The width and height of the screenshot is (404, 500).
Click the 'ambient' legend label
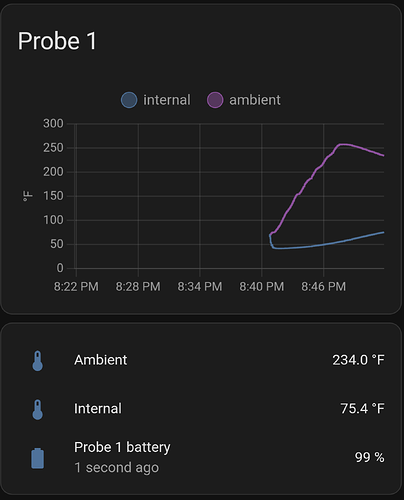[255, 100]
